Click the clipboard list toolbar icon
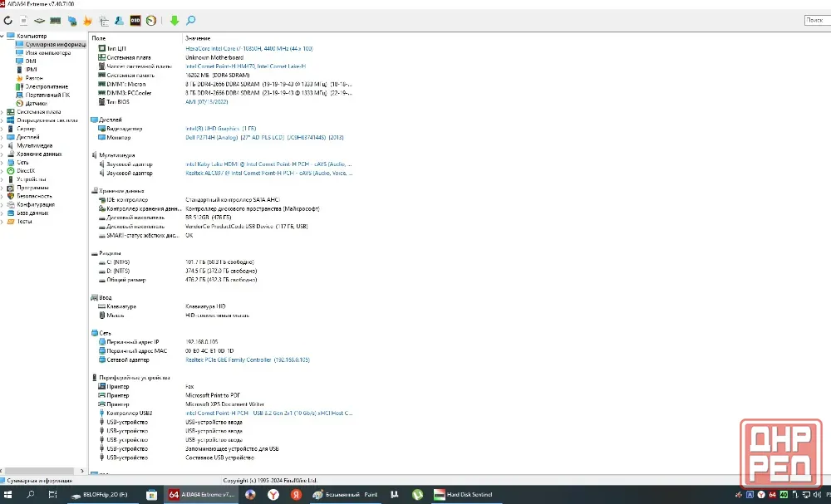Viewport: 831px width, 504px height. click(x=104, y=21)
